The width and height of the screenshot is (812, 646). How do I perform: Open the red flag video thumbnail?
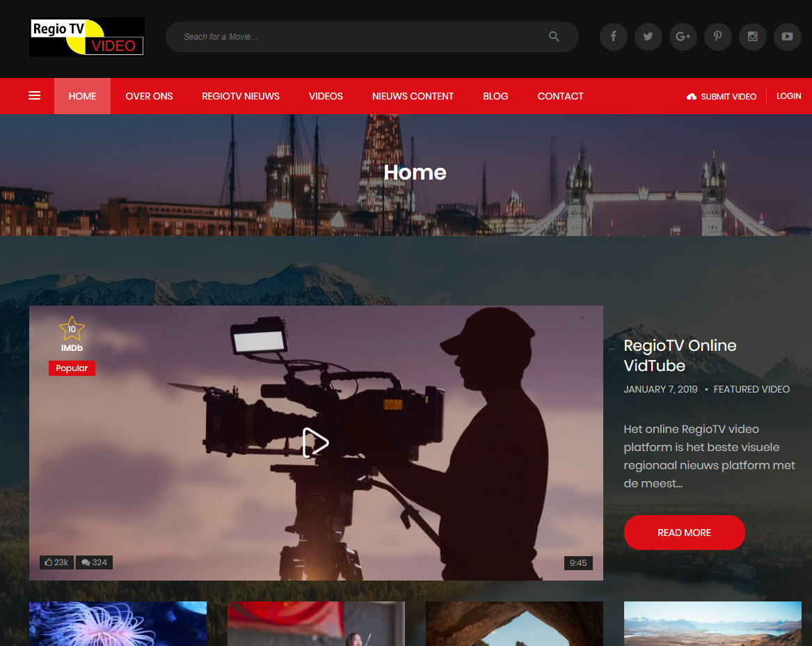pyautogui.click(x=317, y=624)
